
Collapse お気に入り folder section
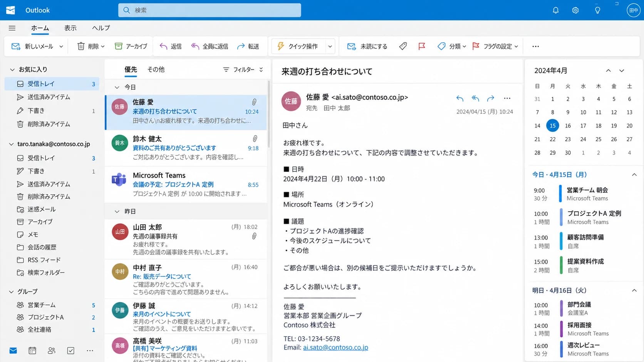12,70
